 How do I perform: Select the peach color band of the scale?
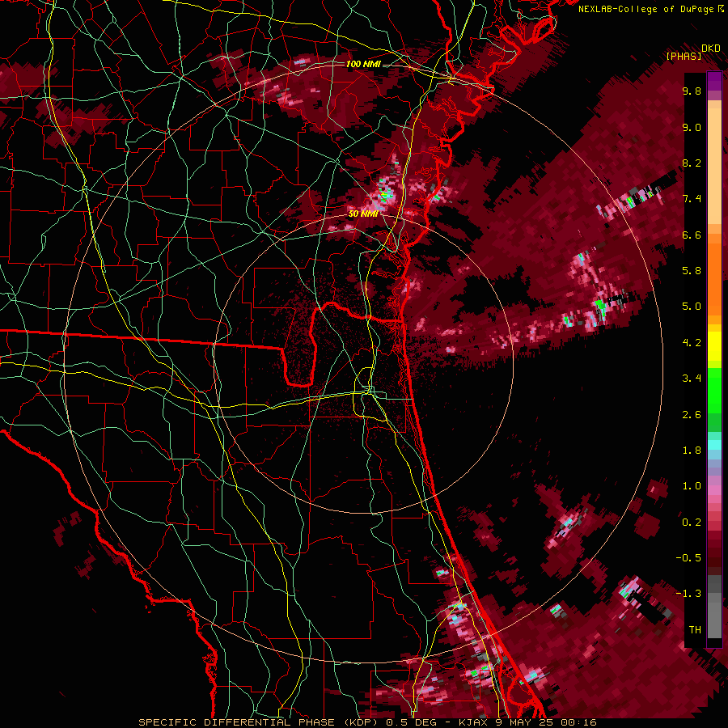[714, 166]
